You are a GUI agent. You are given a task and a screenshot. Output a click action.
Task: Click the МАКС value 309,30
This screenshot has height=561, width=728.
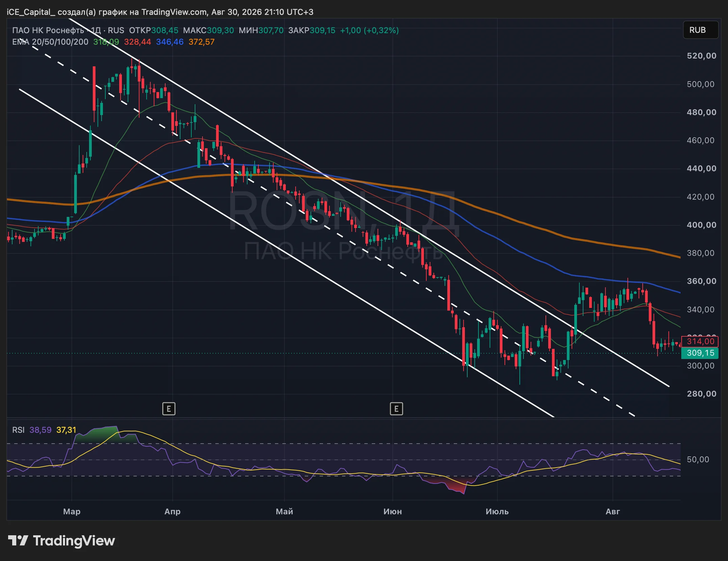(220, 30)
